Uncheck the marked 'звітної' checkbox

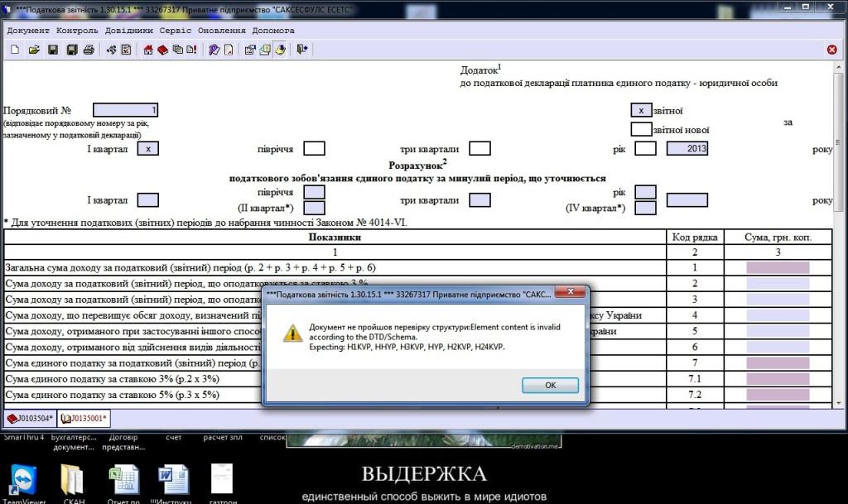click(x=640, y=110)
